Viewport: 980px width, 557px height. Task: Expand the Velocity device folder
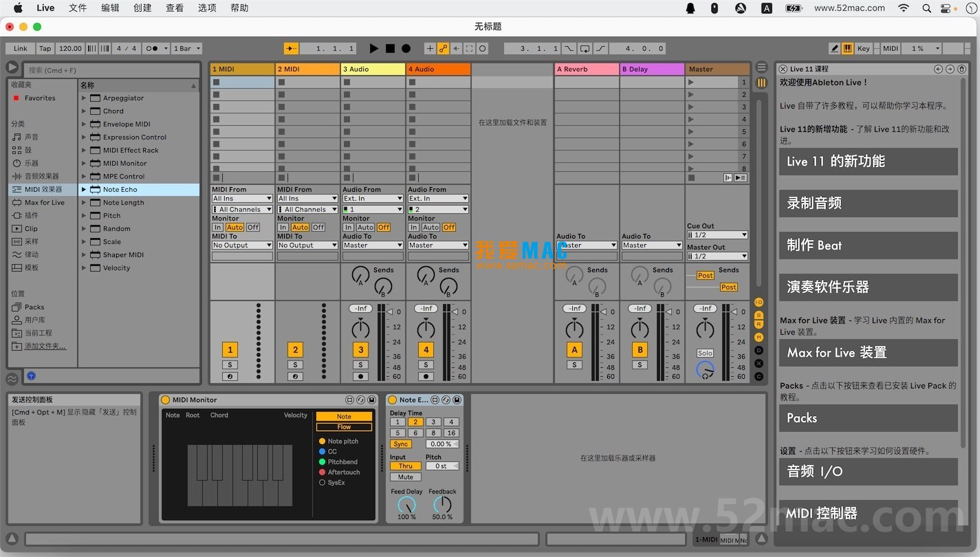pyautogui.click(x=84, y=267)
